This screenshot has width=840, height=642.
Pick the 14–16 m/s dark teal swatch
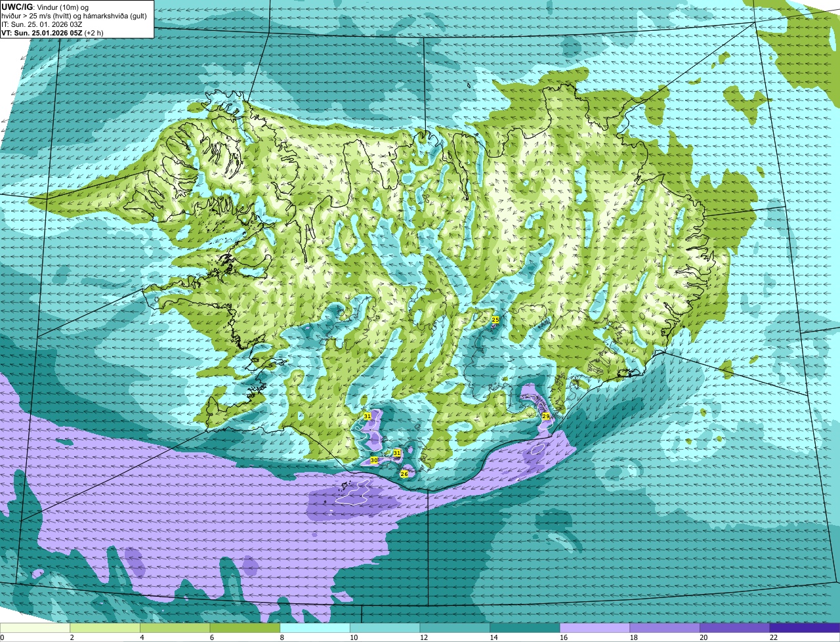[x=525, y=628]
